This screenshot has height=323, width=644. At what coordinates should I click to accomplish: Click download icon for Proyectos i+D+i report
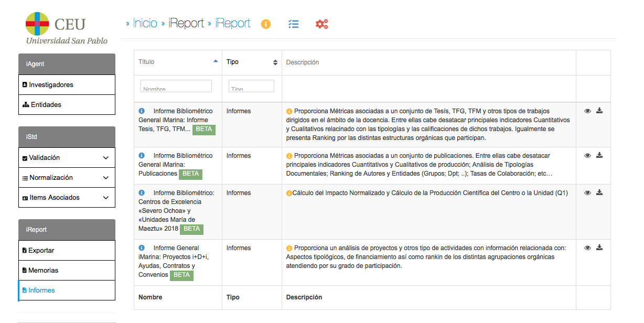[x=599, y=247]
